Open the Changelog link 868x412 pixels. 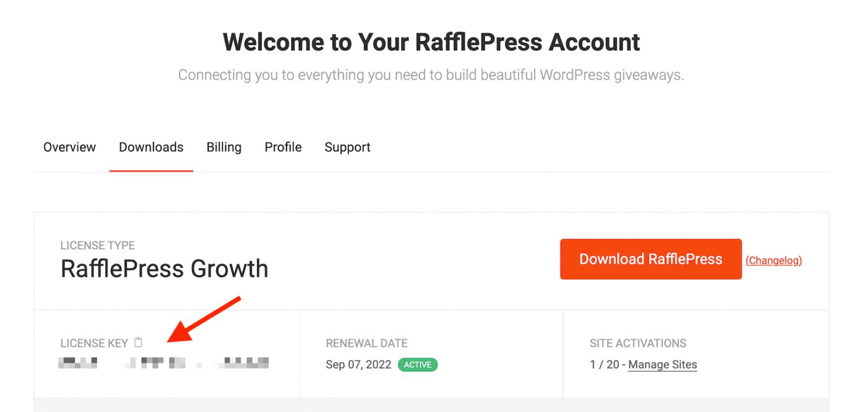click(x=774, y=261)
